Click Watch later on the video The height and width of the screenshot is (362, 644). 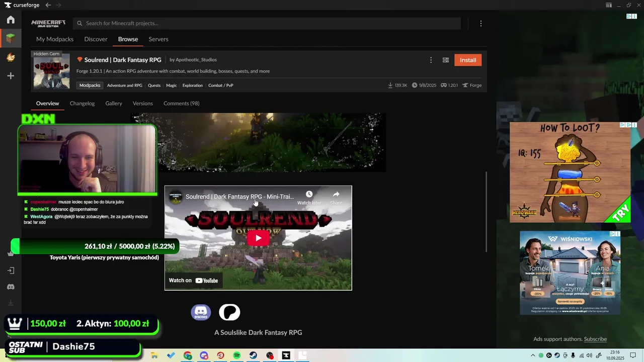click(x=309, y=198)
